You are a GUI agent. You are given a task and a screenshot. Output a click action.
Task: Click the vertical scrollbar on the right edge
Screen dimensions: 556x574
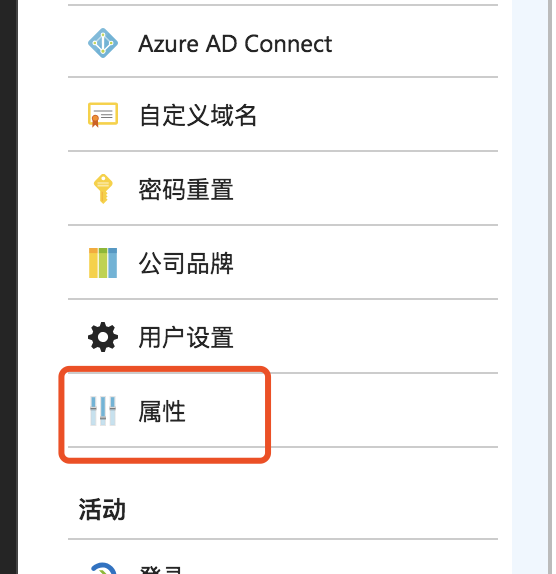click(x=550, y=287)
